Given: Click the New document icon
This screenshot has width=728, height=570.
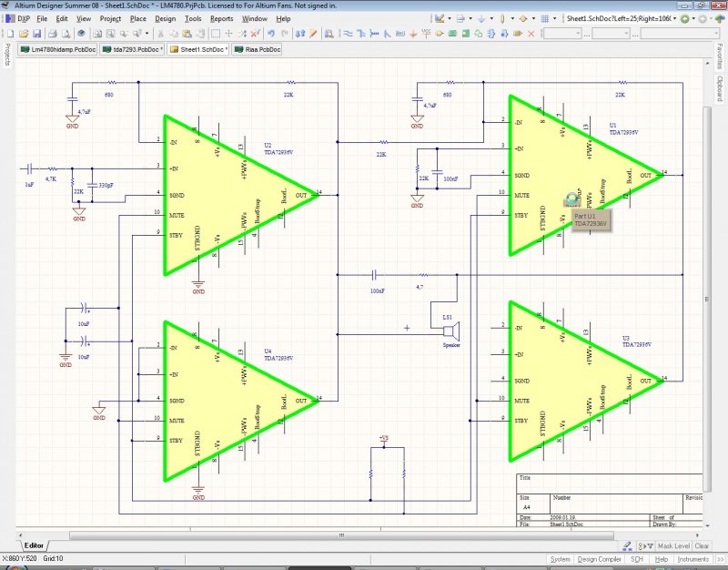Looking at the screenshot, I should tap(10, 34).
